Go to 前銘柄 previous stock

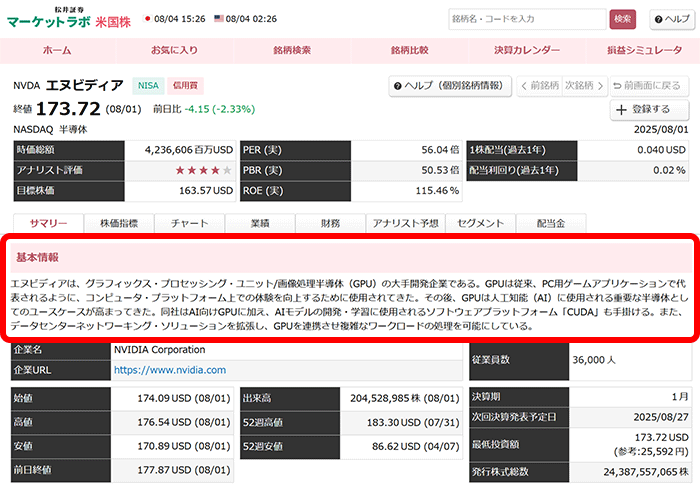point(540,85)
